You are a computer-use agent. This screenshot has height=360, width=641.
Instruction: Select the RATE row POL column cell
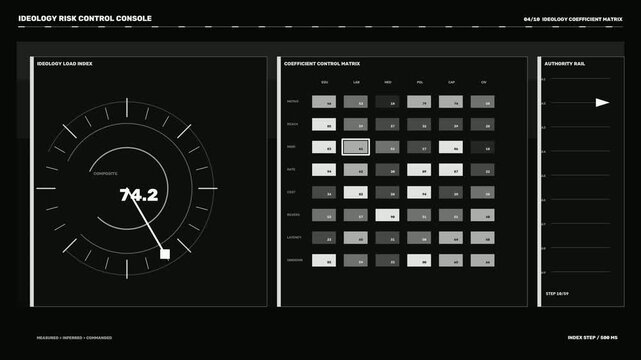coord(419,170)
